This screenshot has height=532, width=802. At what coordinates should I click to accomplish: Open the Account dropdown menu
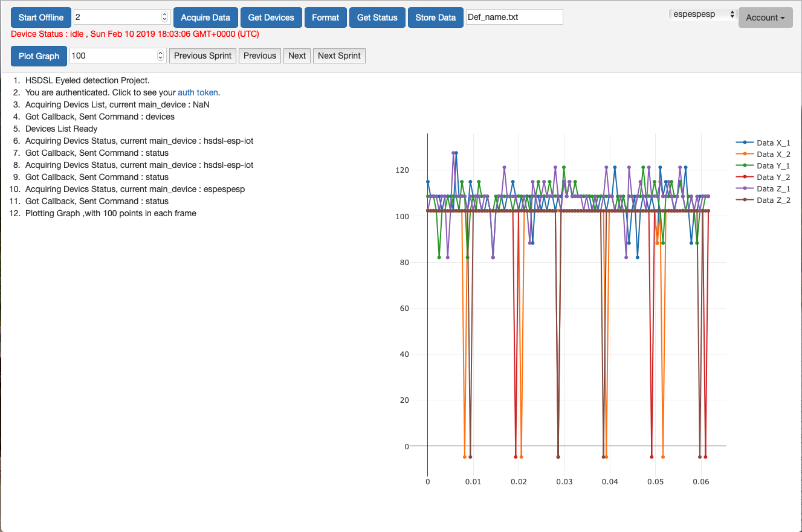765,18
